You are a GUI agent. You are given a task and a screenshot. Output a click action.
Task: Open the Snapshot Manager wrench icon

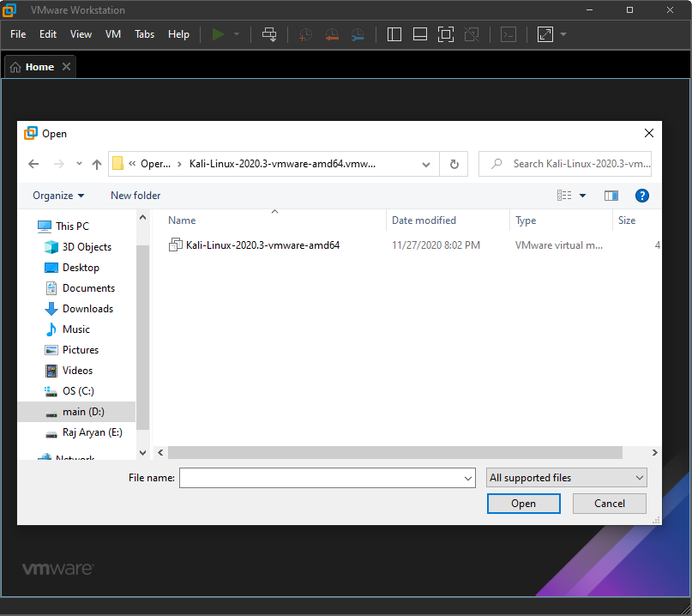tap(358, 34)
